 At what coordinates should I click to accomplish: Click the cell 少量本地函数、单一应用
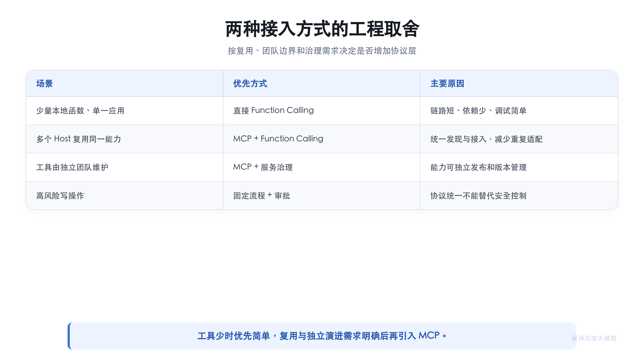[125, 111]
